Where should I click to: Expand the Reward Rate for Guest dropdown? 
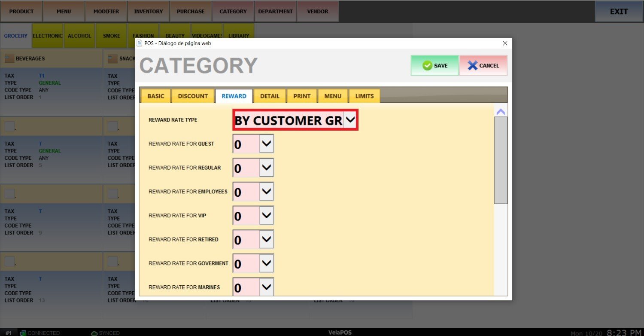267,144
